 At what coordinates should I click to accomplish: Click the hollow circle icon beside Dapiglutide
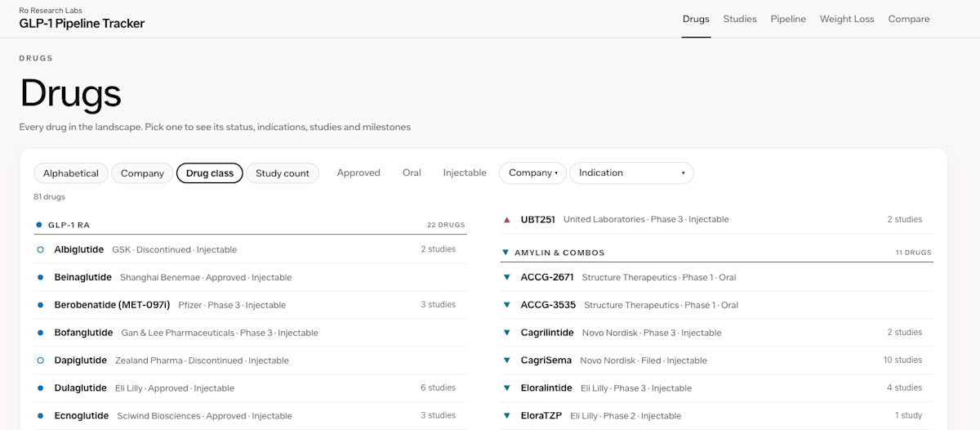coord(40,361)
